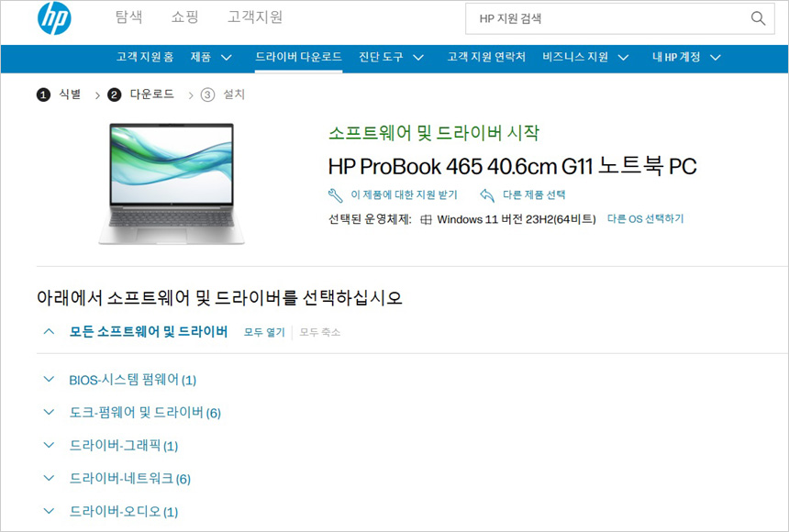This screenshot has height=532, width=789.
Task: Open the 쇼핑 top menu
Action: (x=185, y=17)
